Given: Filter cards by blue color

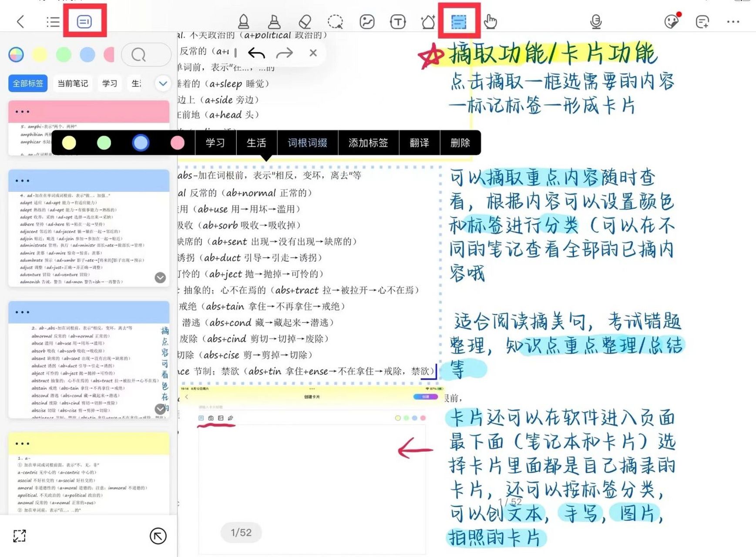Looking at the screenshot, I should click(87, 55).
